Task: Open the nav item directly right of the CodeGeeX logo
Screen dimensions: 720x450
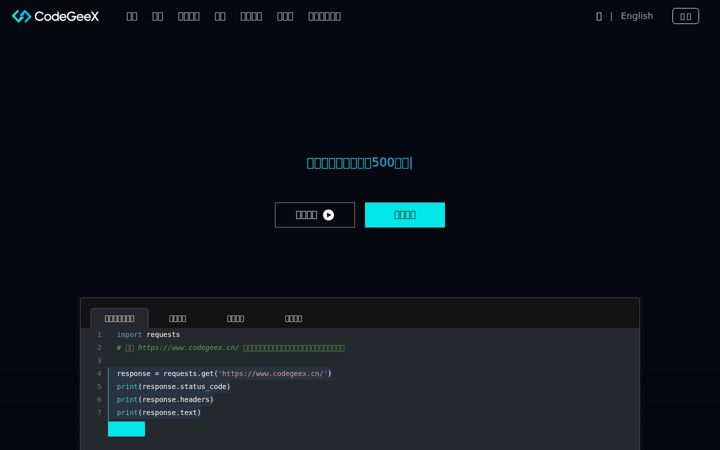Action: [x=132, y=17]
